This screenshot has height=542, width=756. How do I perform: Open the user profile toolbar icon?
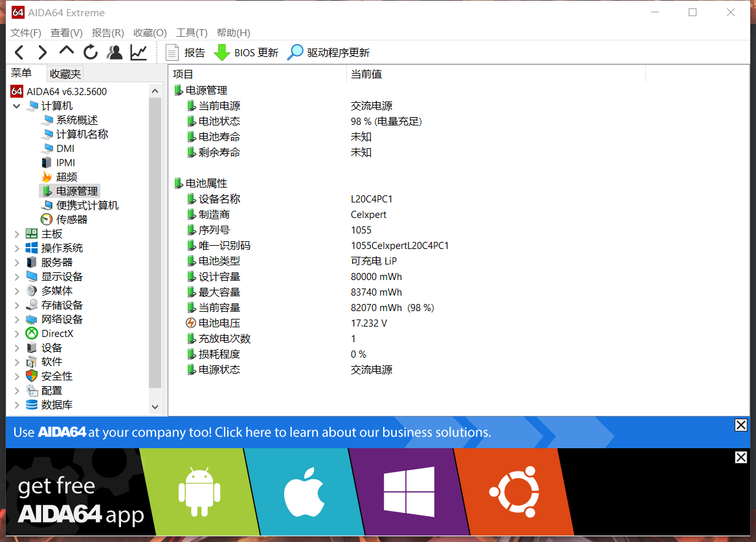point(115,52)
